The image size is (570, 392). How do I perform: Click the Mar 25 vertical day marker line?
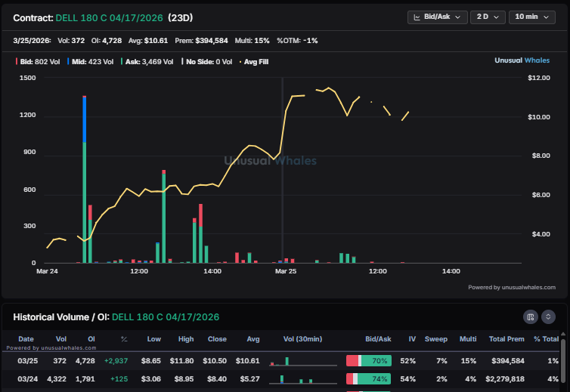click(283, 170)
